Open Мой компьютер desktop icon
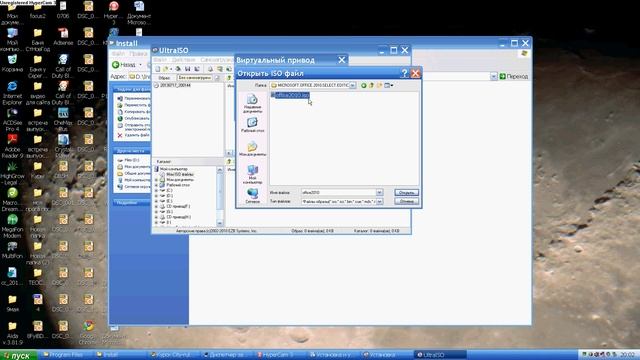Image resolution: width=640 pixels, height=360 pixels. point(12,39)
